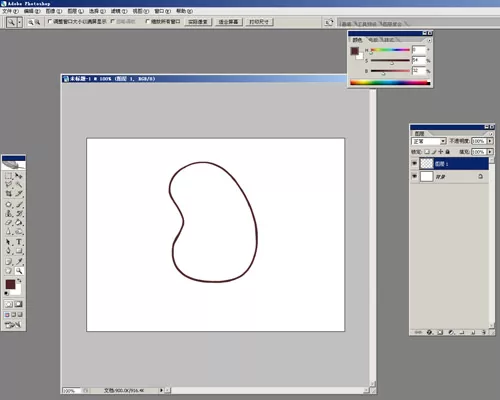Enable zoom all windows checkbox
Image resolution: width=500 pixels, height=400 pixels.
click(x=147, y=21)
